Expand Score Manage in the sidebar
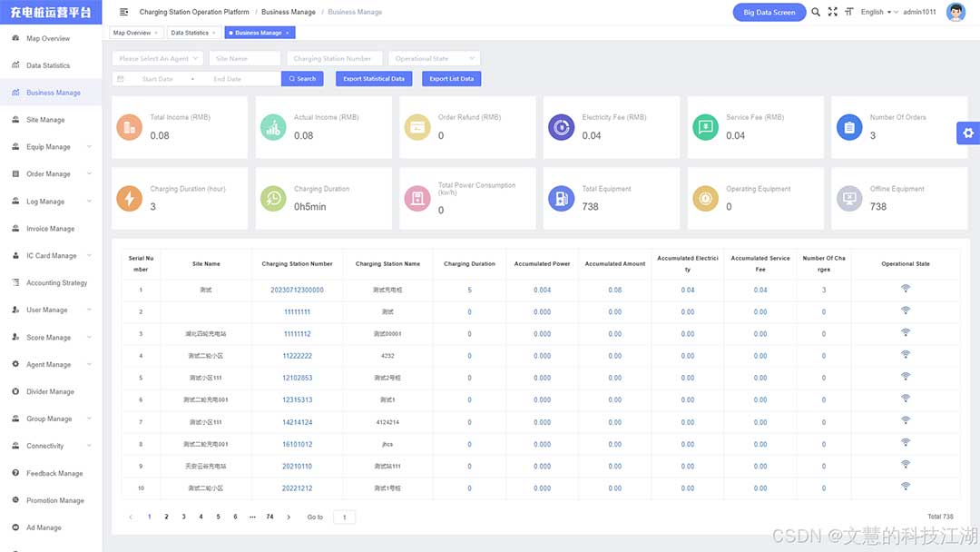980x552 pixels. [x=51, y=338]
